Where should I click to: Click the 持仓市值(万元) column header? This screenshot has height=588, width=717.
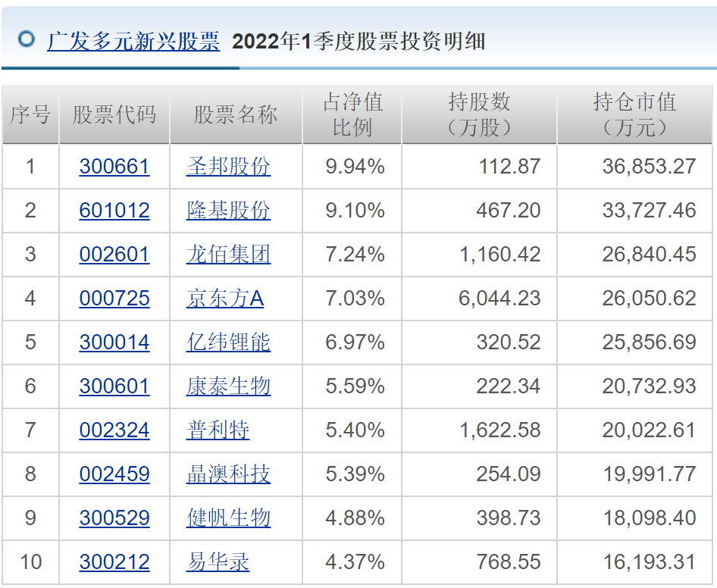tap(634, 114)
